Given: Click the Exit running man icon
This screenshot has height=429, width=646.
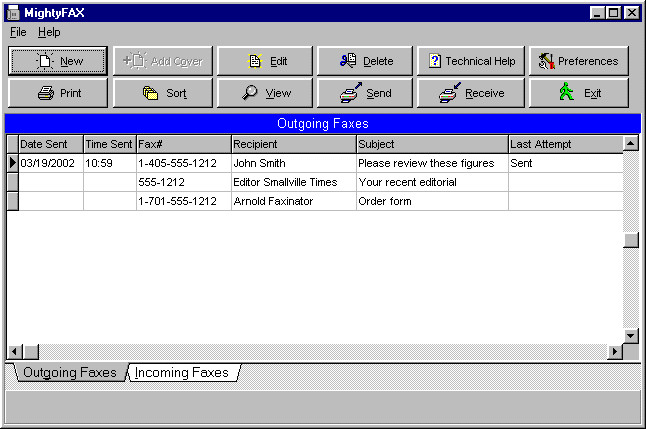Looking at the screenshot, I should tap(566, 91).
